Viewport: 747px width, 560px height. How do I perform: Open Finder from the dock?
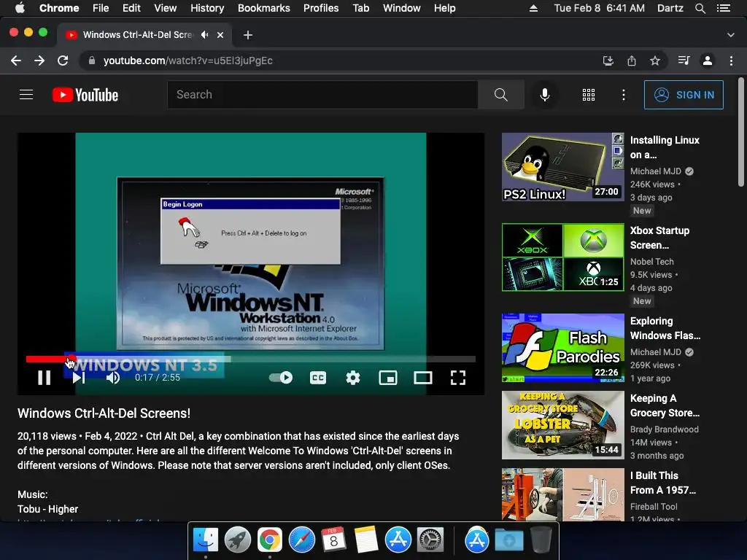tap(205, 540)
